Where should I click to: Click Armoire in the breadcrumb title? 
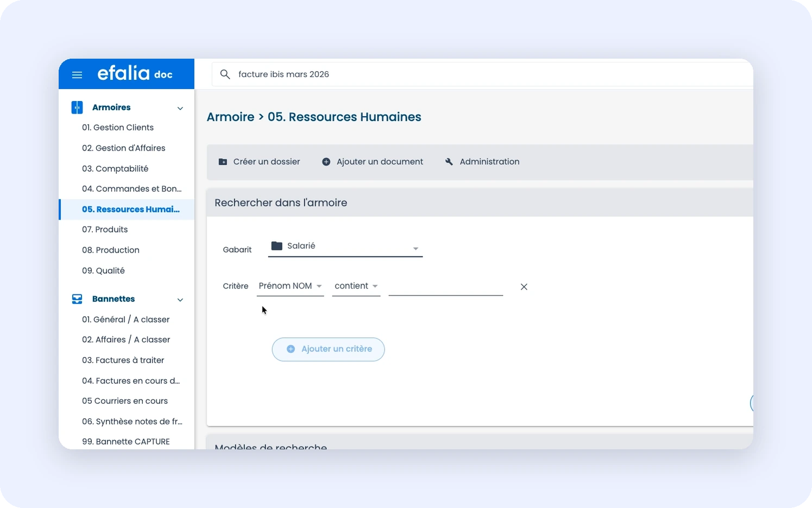coord(231,117)
